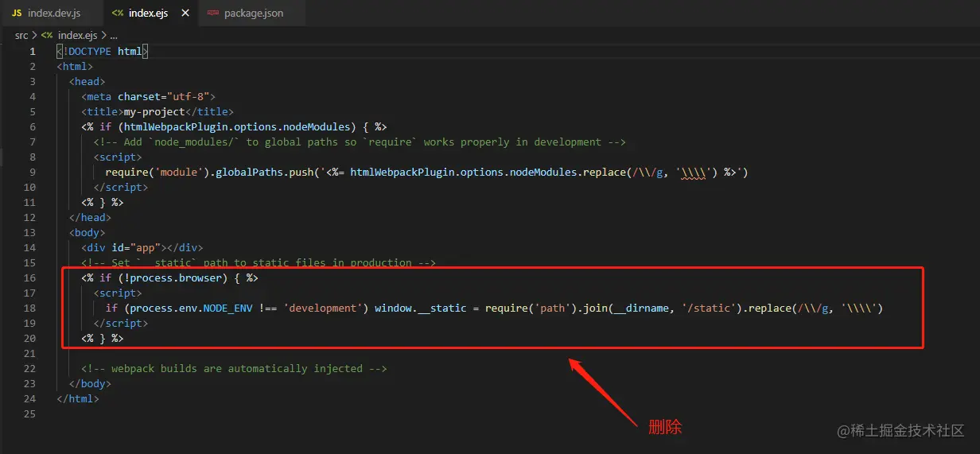This screenshot has width=980, height=454.
Task: Click the require('module').globalPaths.push line
Action: coord(427,173)
